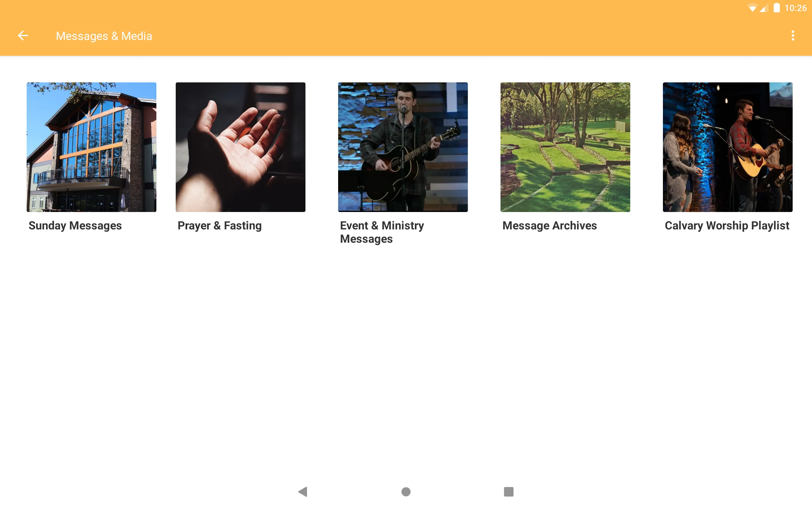Click the back arrow navigation icon
Image resolution: width=812 pixels, height=507 pixels.
(23, 35)
